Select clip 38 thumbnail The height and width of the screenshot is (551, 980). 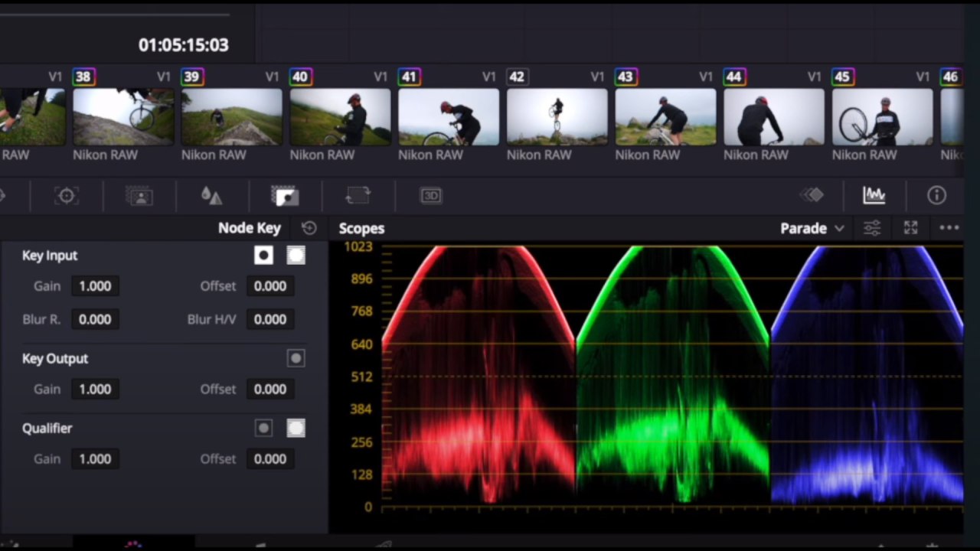123,116
